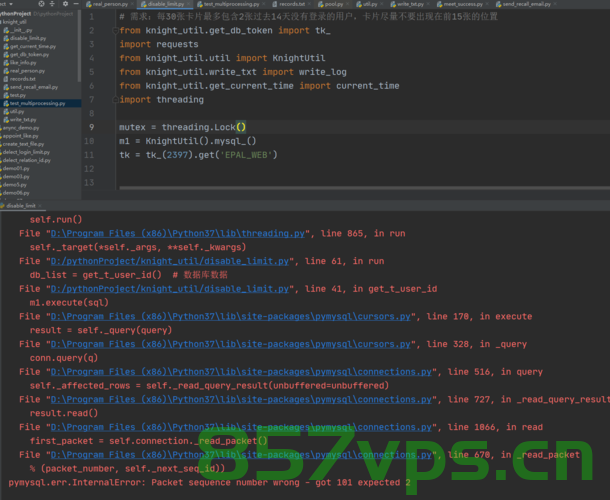Click line number 9 in editor gutter

[x=91, y=127]
